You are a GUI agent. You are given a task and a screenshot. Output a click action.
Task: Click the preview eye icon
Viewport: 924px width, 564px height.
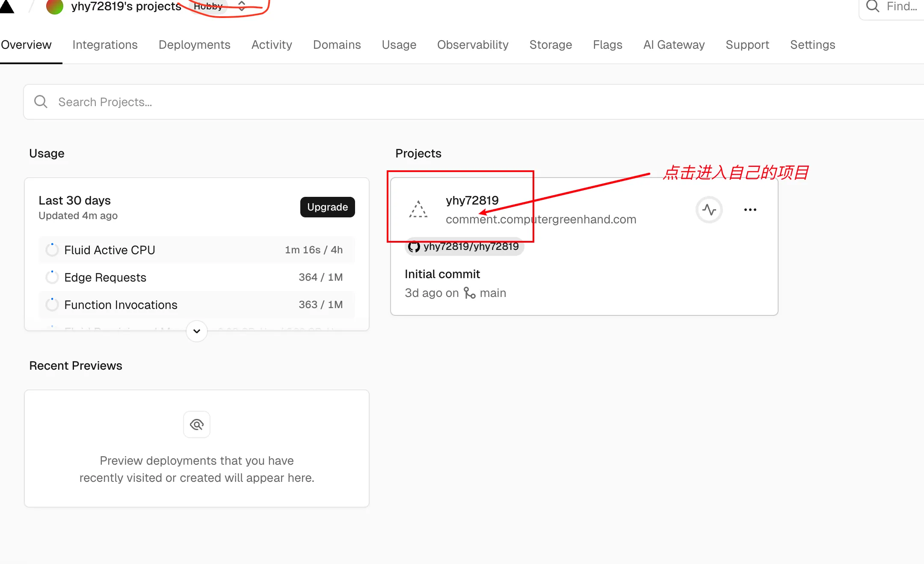pyautogui.click(x=197, y=424)
